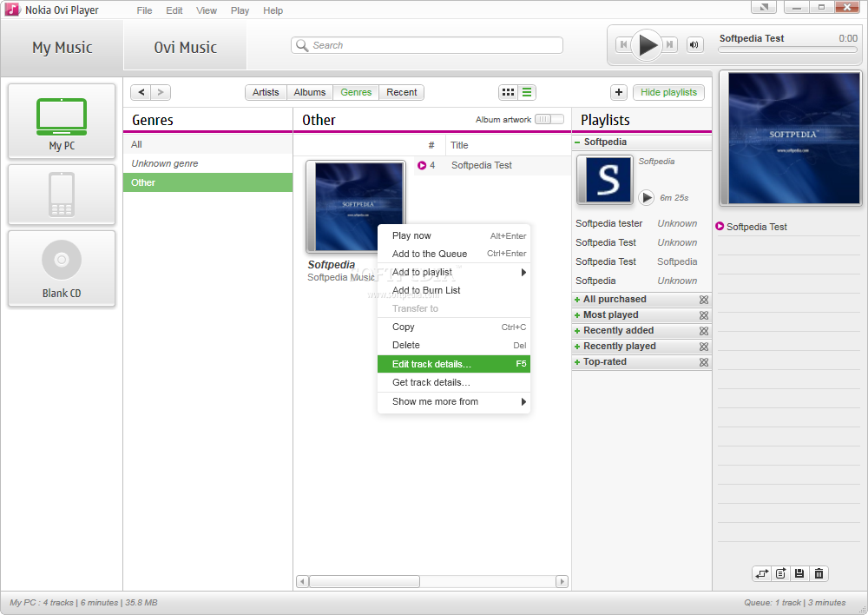Play the Softpedia playlist

pyautogui.click(x=646, y=197)
